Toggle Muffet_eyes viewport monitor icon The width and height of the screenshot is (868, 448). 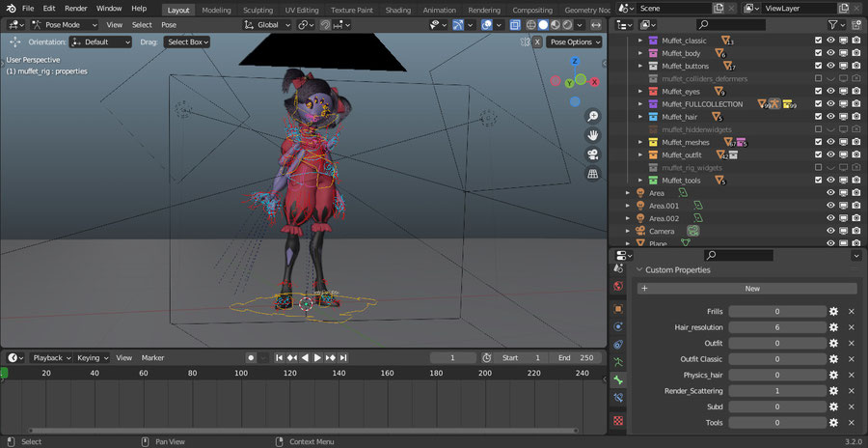point(844,92)
